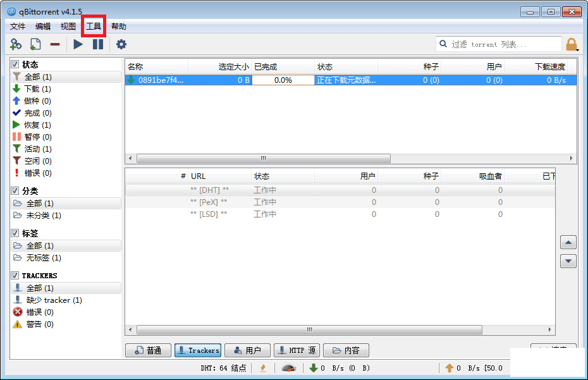Click the add torrent file icon
Screen dimensions: 588x380
35,44
